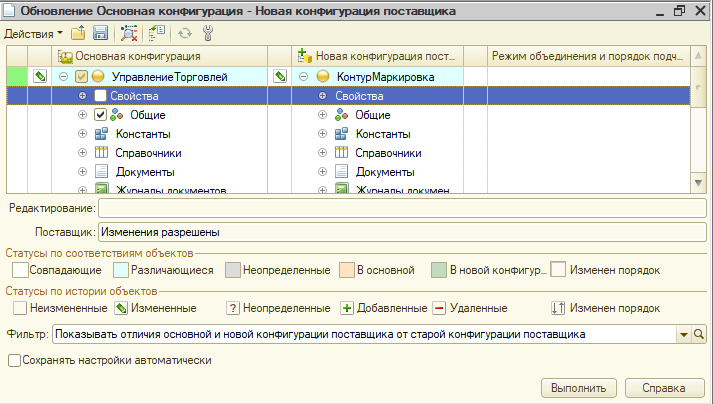Click the Справочники icon in the new configuration
The height and width of the screenshot is (404, 713).
[341, 152]
